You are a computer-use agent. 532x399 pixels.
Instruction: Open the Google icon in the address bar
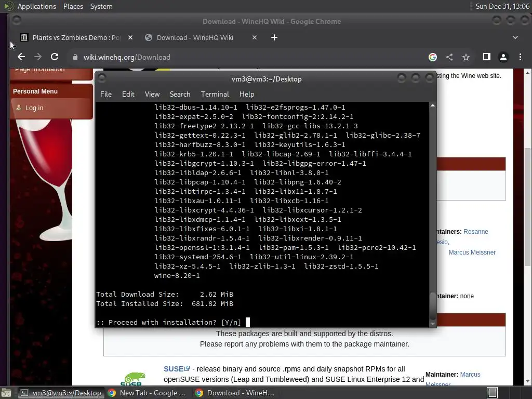pos(433,57)
